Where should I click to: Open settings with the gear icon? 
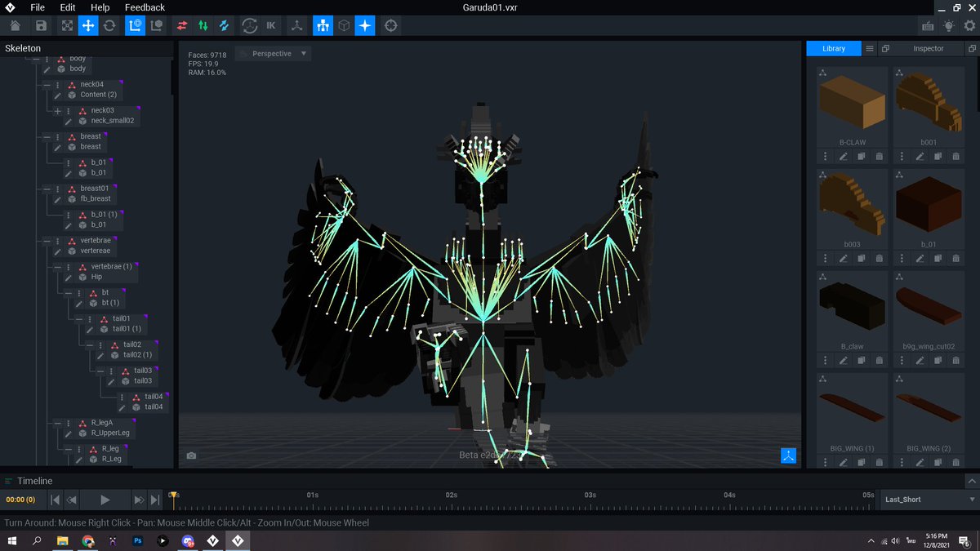pyautogui.click(x=969, y=26)
